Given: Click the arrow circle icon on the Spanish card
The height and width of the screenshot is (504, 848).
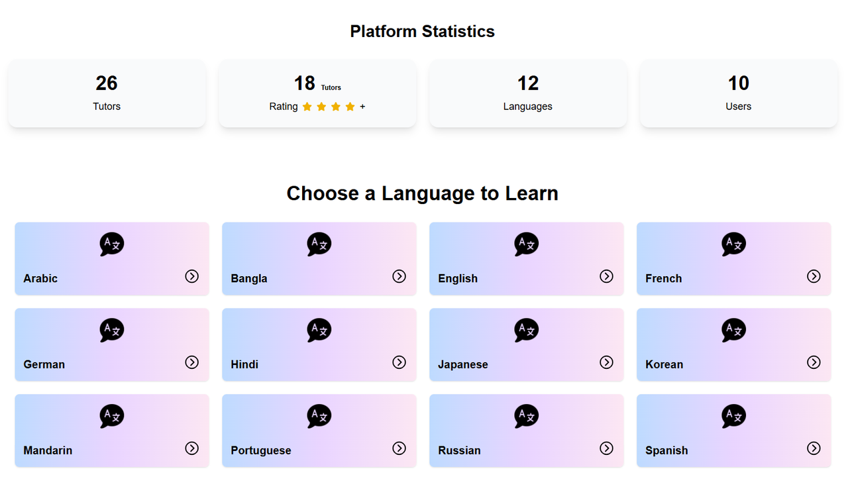Looking at the screenshot, I should point(814,448).
